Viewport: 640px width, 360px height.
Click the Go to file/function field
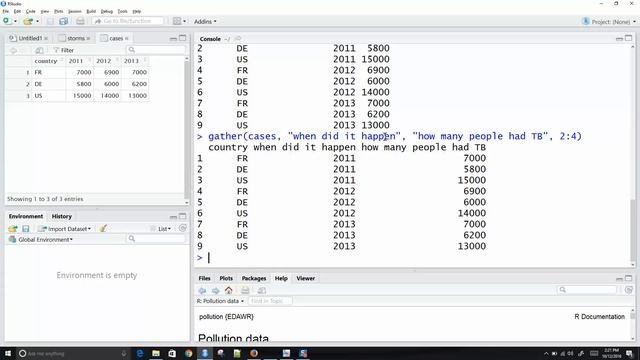[127, 21]
